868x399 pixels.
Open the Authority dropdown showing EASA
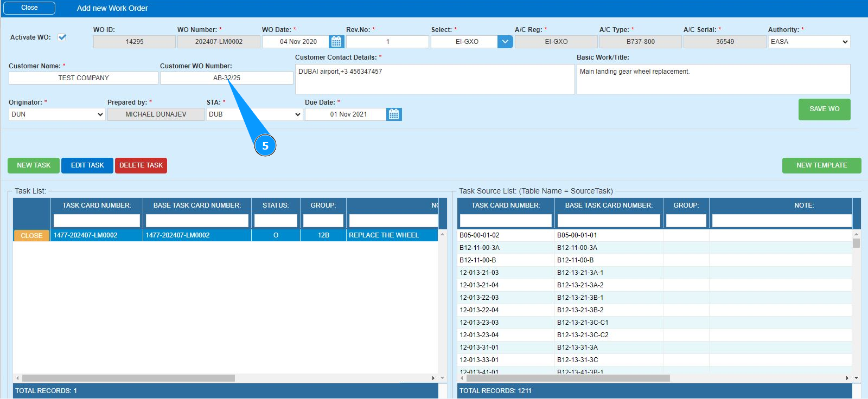809,42
